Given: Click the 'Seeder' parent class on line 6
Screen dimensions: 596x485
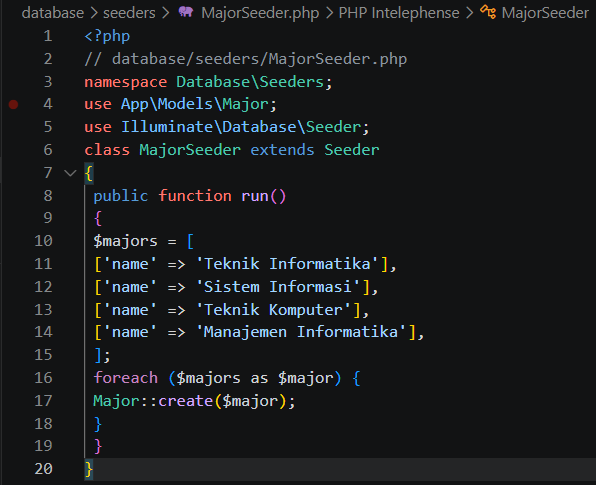Looking at the screenshot, I should click(x=352, y=150).
